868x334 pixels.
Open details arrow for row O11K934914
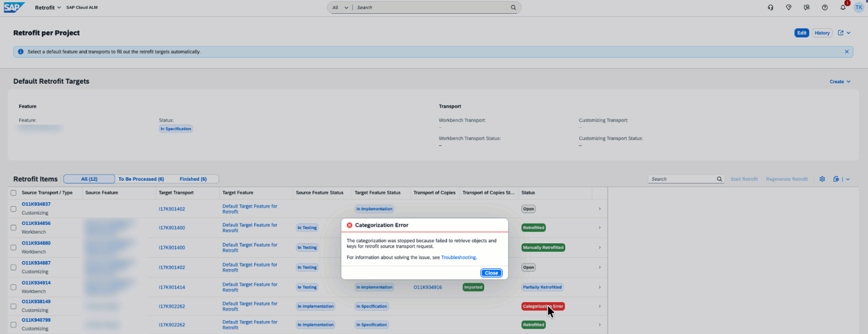coord(600,287)
